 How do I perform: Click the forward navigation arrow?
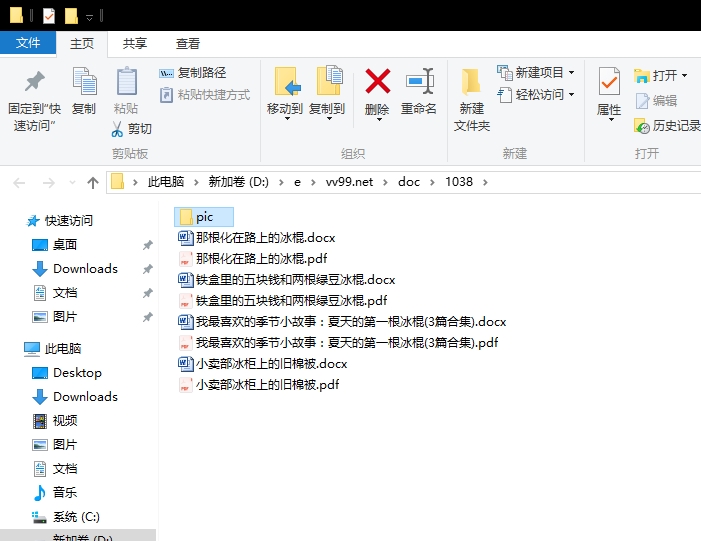48,182
